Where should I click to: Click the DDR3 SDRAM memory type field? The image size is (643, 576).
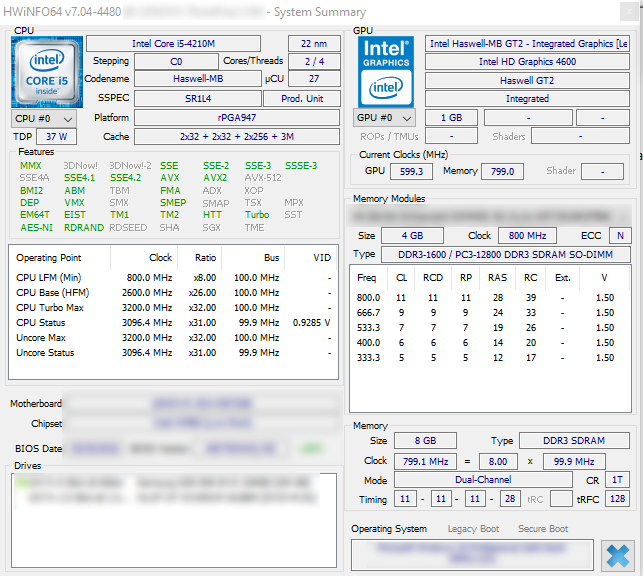point(574,440)
